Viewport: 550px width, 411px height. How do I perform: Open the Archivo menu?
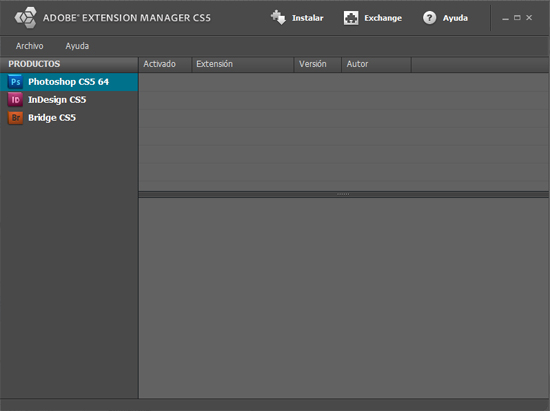click(x=29, y=46)
